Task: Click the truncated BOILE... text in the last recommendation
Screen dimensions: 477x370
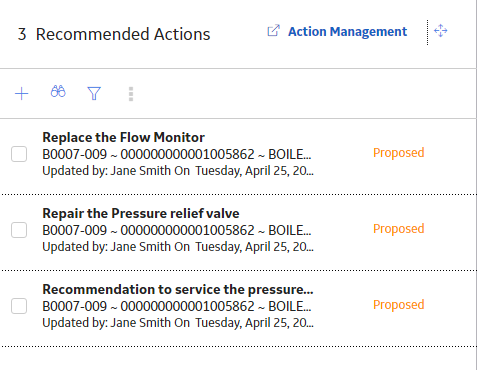Action: point(290,306)
